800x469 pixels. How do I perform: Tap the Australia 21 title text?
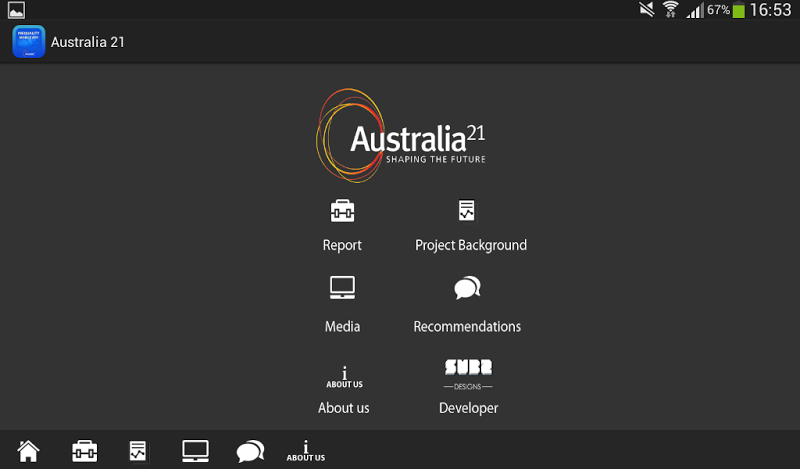coord(88,42)
